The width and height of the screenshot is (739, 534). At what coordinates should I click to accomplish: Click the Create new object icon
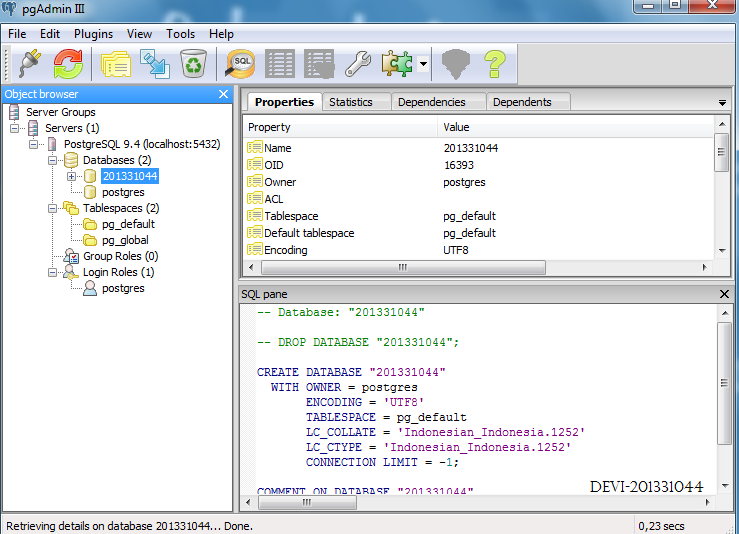coord(155,64)
